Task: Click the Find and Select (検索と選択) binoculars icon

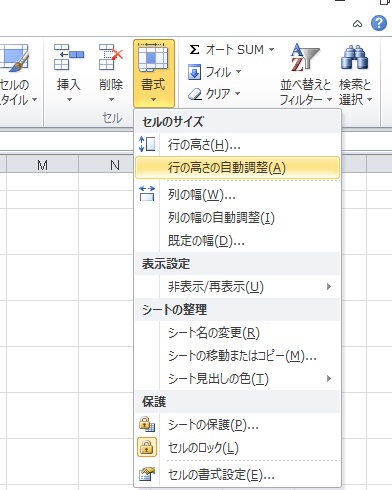Action: tap(355, 57)
